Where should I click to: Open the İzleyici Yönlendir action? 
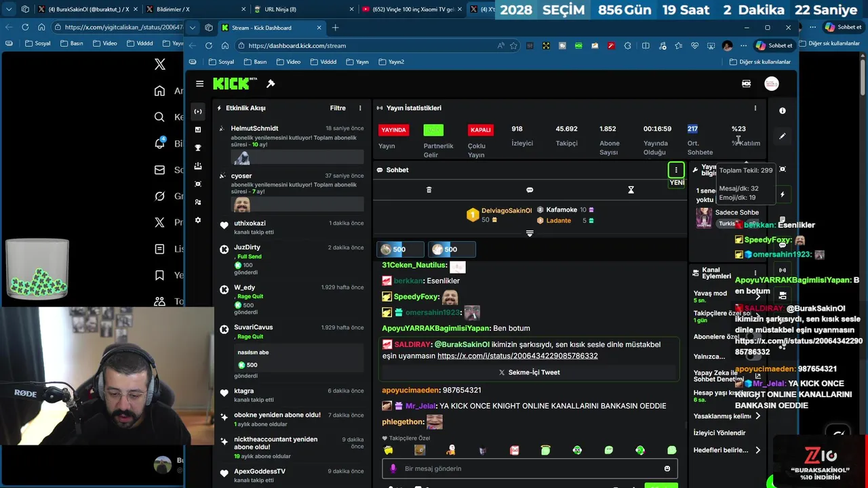click(719, 432)
